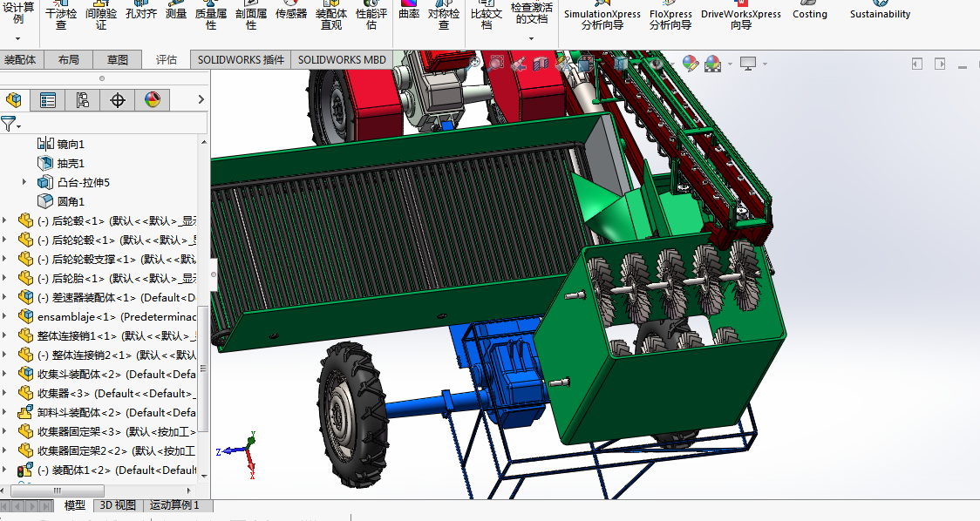The width and height of the screenshot is (980, 521).
Task: Click the Costing tool
Action: 810,11
